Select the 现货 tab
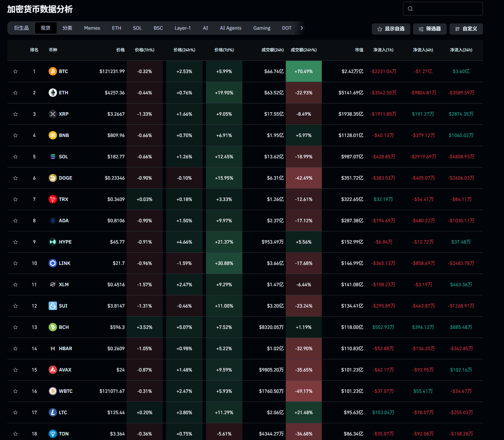This screenshot has height=440, width=504. 46,28
